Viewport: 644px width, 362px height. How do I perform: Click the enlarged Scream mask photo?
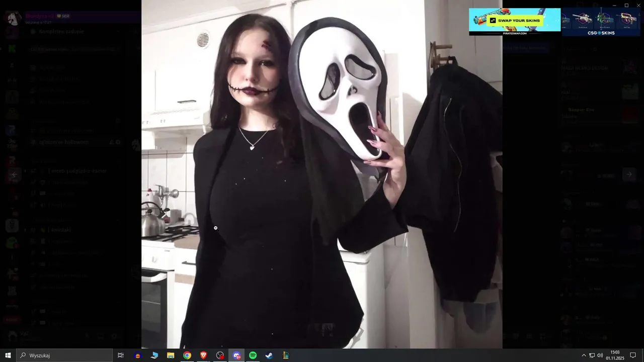coord(321,174)
